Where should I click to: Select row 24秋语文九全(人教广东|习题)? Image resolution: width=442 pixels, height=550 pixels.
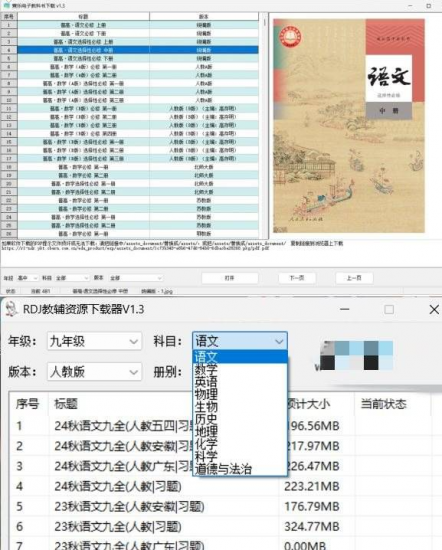pos(220,466)
